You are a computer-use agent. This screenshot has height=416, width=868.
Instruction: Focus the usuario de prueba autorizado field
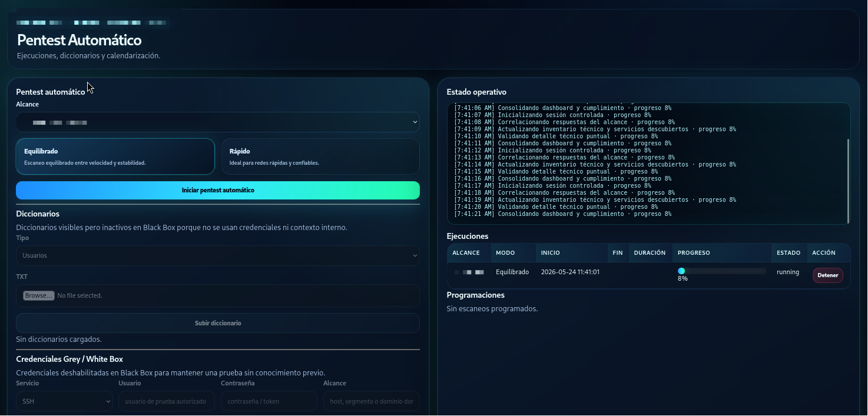pyautogui.click(x=167, y=401)
